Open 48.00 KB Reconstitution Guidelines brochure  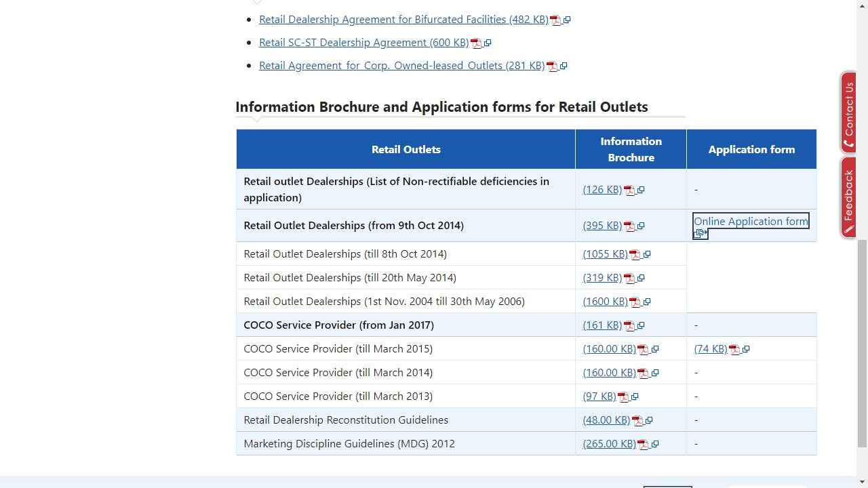coord(606,420)
